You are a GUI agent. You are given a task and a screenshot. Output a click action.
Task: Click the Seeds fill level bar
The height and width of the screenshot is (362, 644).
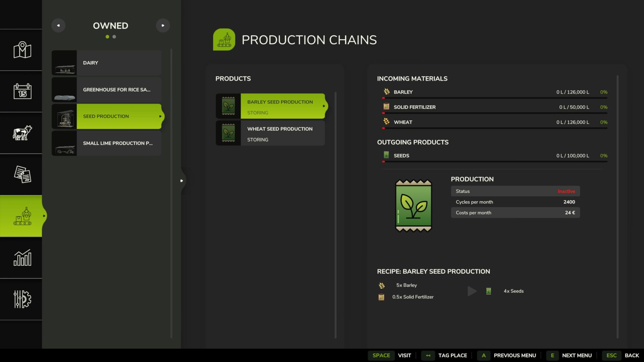click(495, 161)
